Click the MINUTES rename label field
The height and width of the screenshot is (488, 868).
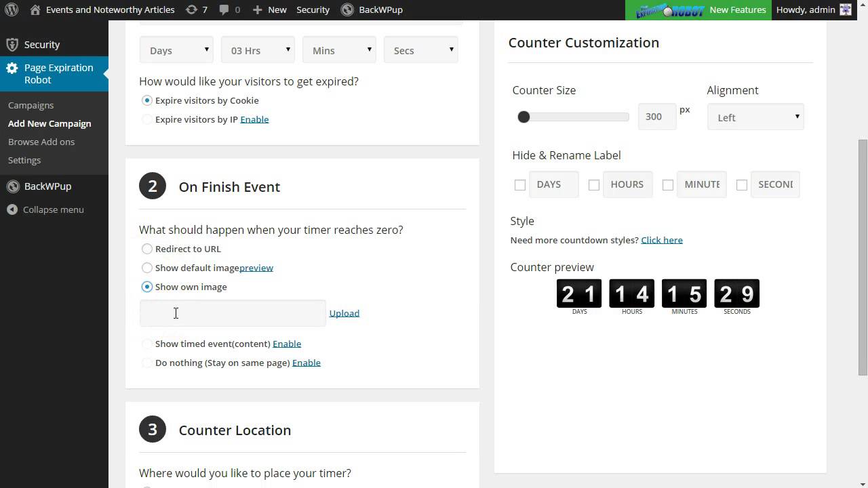point(702,184)
